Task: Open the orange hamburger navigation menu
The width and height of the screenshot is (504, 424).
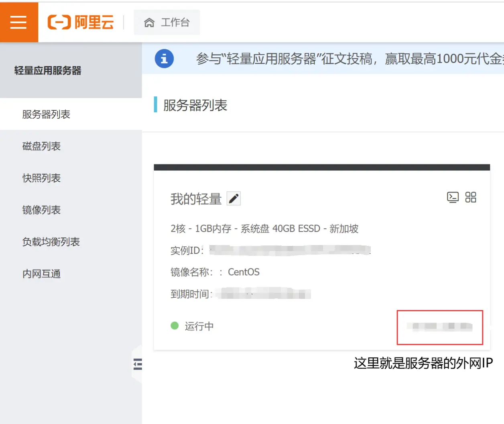Action: pyautogui.click(x=19, y=22)
